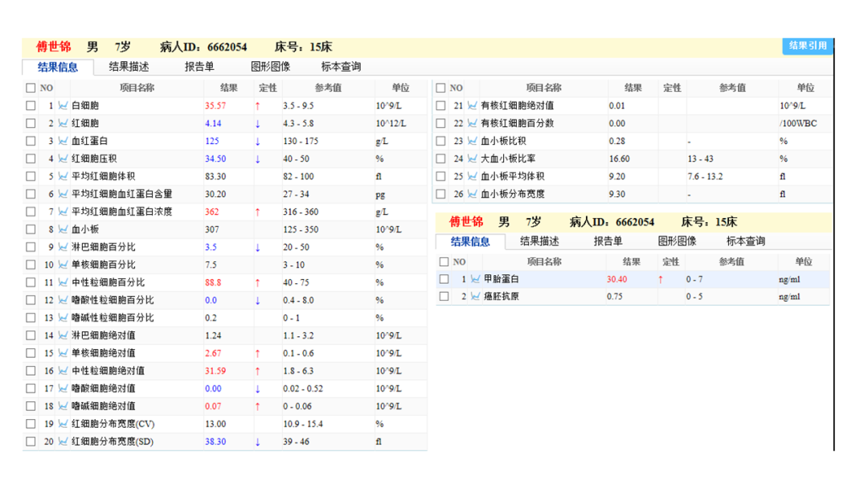Open the chart icon for 红细胞压积
Viewport: 868px width, 489px height.
(x=63, y=158)
